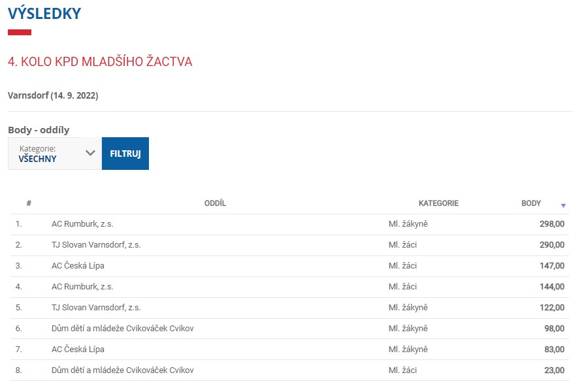
Task: Click the 144,00 points value
Action: pos(552,287)
